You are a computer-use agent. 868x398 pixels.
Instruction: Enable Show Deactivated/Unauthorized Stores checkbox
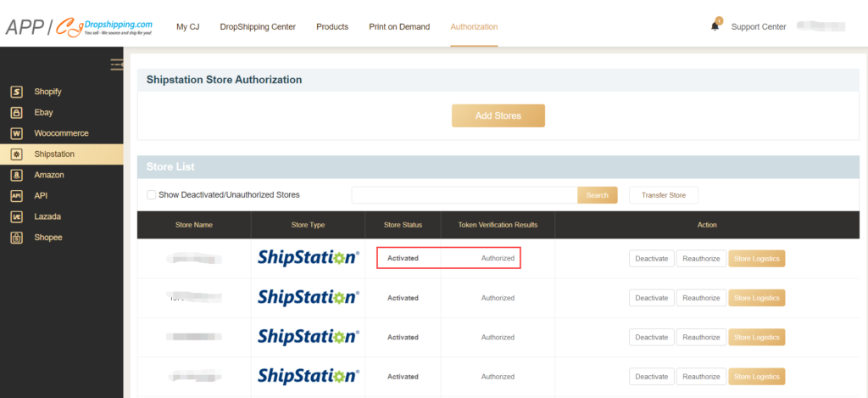click(151, 195)
